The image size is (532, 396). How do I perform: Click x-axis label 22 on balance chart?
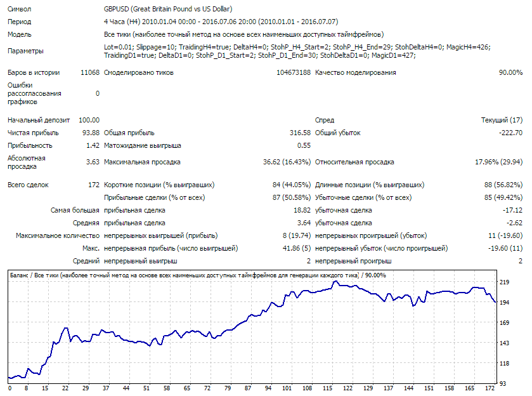click(65, 388)
